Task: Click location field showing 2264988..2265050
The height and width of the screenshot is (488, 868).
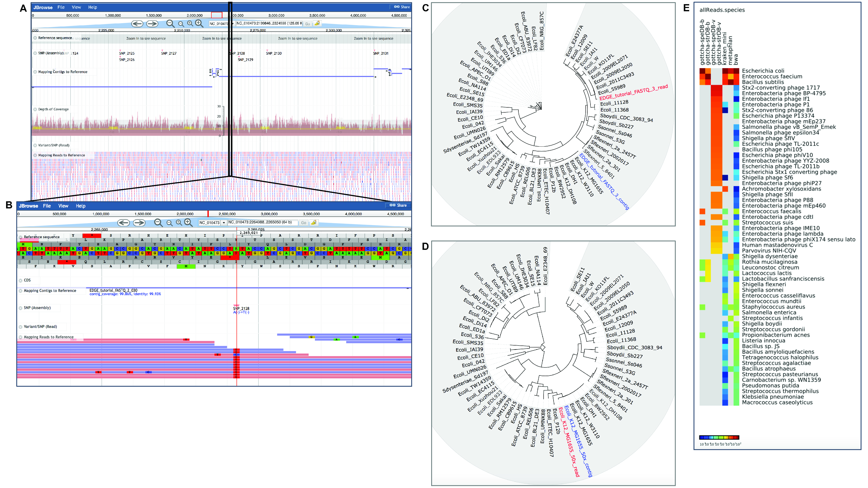Action: pos(263,223)
